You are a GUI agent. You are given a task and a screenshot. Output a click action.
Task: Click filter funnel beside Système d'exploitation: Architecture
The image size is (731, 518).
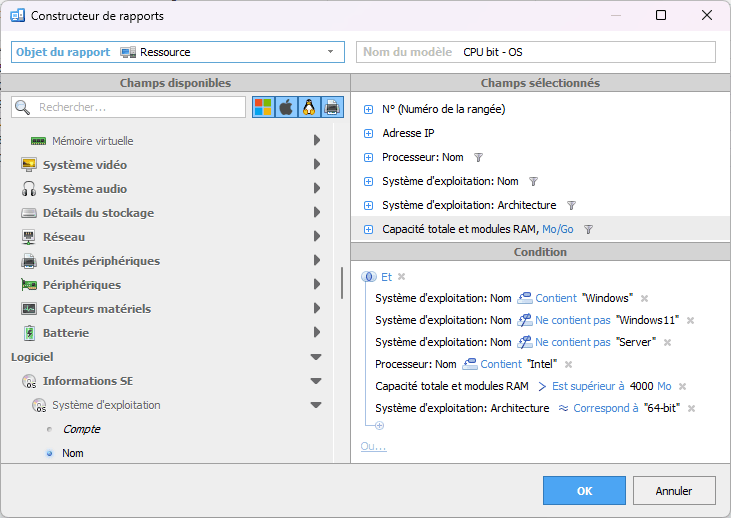pos(571,205)
